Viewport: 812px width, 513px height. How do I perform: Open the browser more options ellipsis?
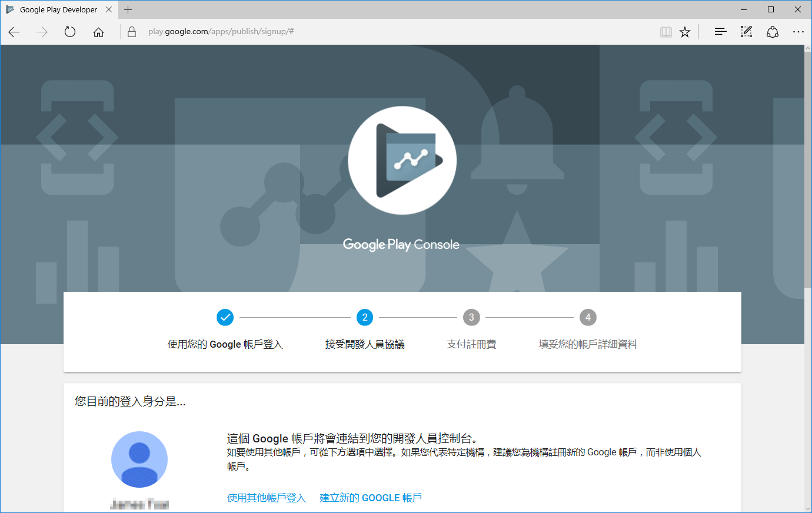coord(798,32)
